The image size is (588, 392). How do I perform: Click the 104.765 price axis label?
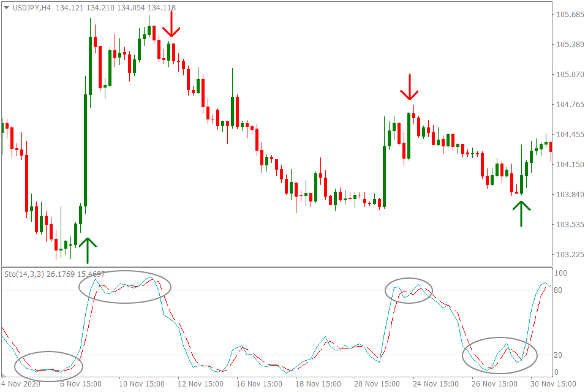pos(570,105)
